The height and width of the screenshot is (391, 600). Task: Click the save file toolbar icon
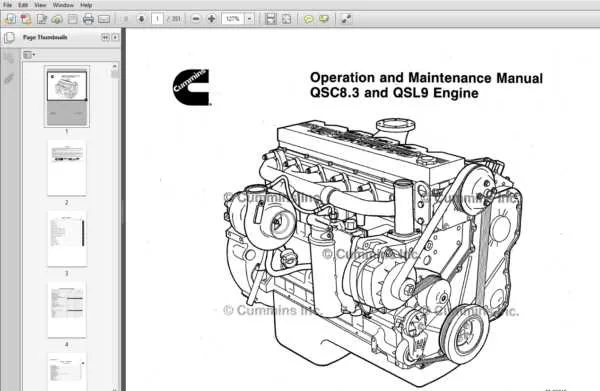point(72,19)
